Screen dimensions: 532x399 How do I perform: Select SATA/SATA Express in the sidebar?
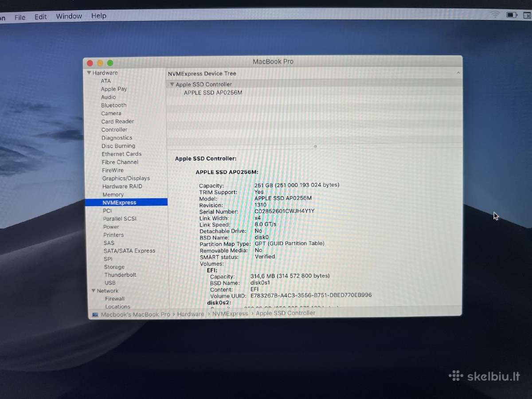pos(129,251)
